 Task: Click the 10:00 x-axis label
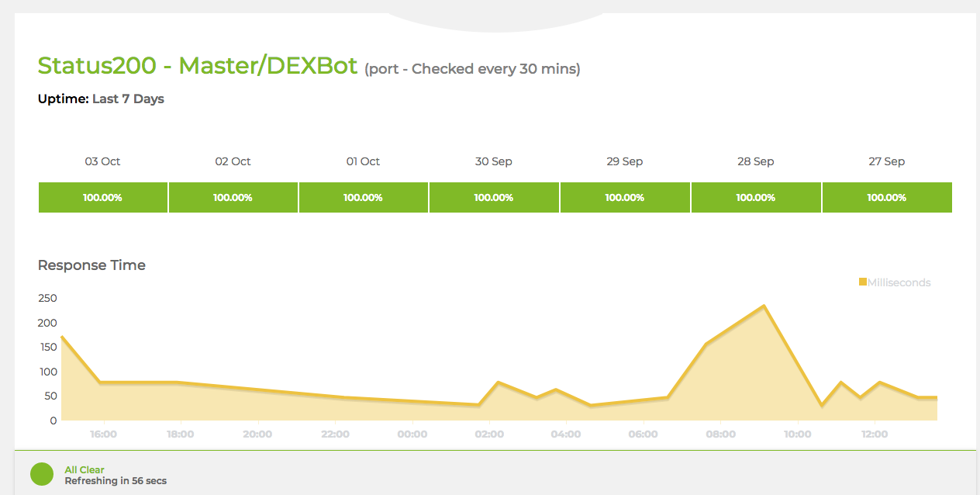click(x=798, y=434)
